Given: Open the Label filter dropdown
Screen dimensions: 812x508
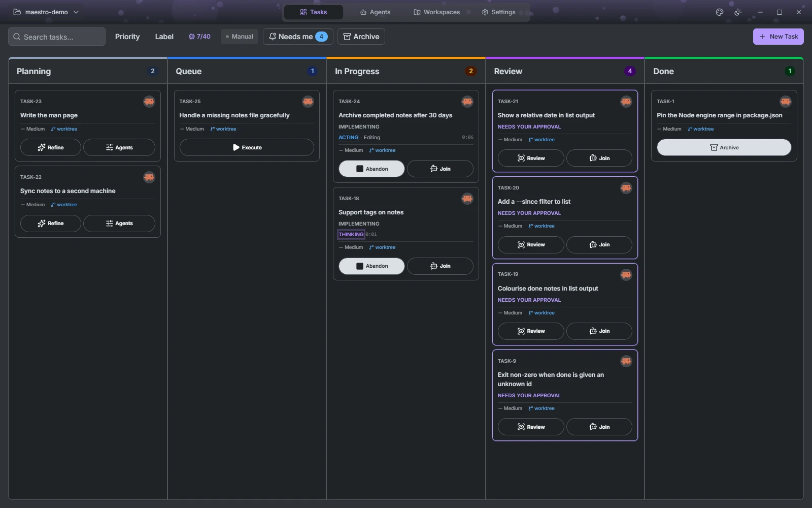Looking at the screenshot, I should 164,37.
